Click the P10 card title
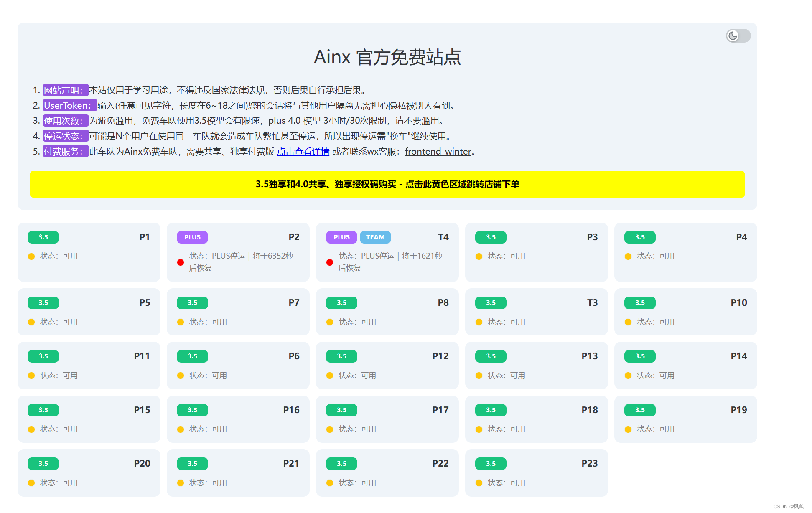Screen dimensions: 812x513 pyautogui.click(x=739, y=303)
